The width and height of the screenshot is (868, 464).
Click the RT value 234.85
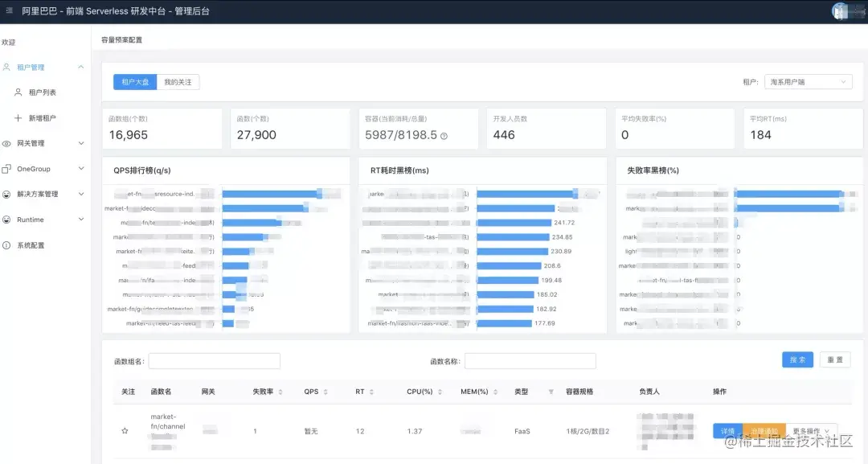tap(563, 237)
